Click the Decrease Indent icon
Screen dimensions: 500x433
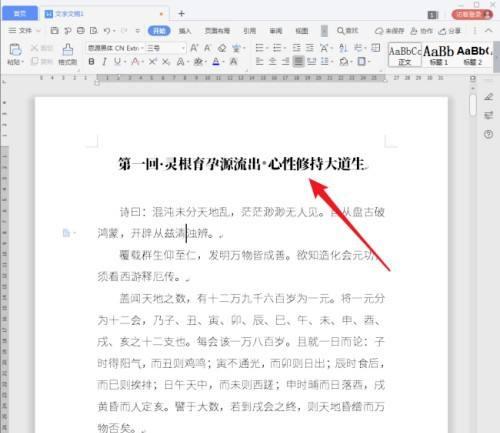pos(296,48)
